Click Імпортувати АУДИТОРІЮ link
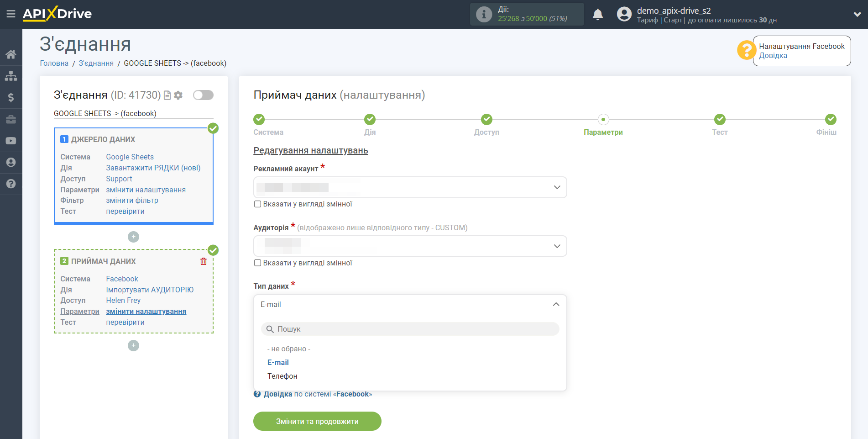The height and width of the screenshot is (439, 868). click(150, 290)
